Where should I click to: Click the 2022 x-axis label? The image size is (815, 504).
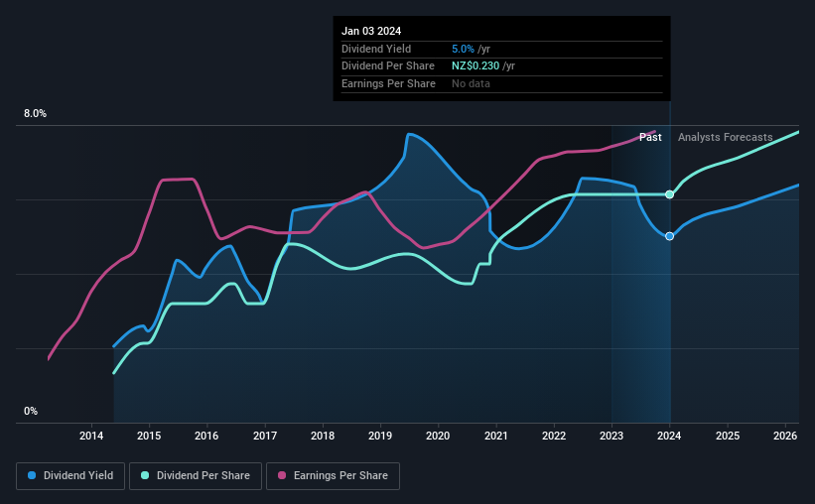[x=554, y=436]
